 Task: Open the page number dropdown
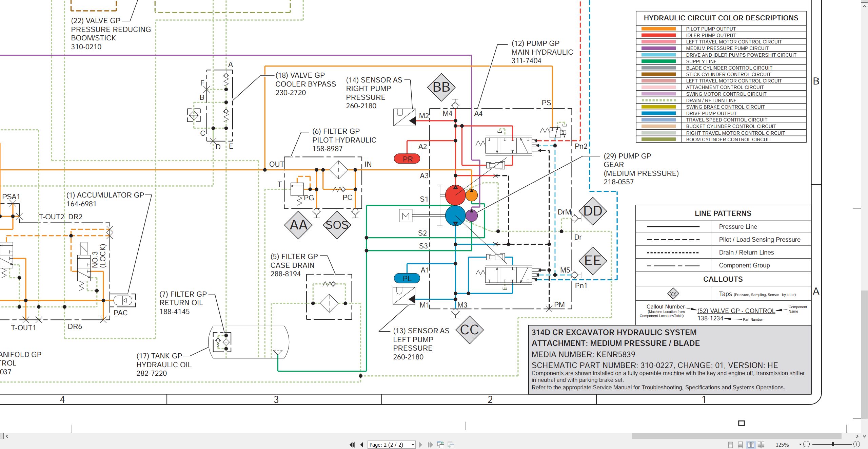coord(413,445)
